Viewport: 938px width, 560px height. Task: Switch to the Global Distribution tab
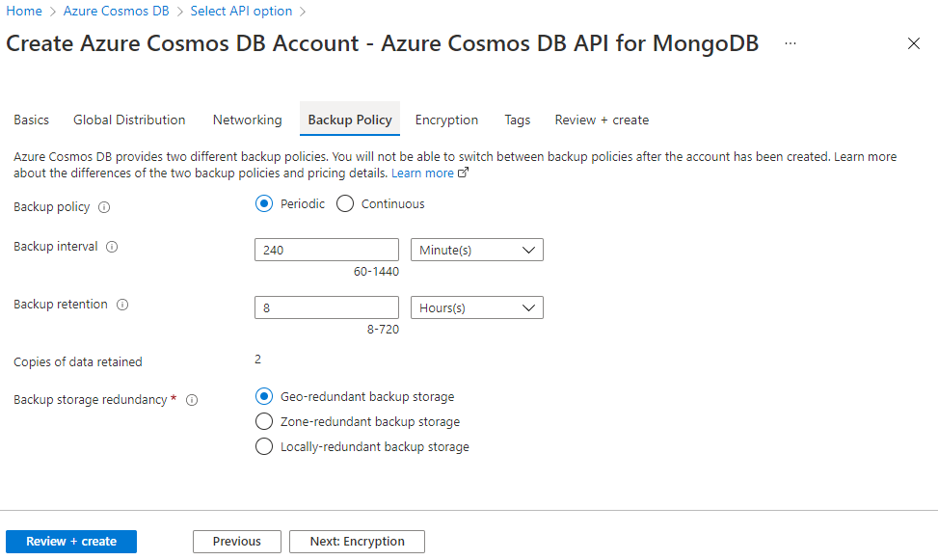(x=129, y=120)
